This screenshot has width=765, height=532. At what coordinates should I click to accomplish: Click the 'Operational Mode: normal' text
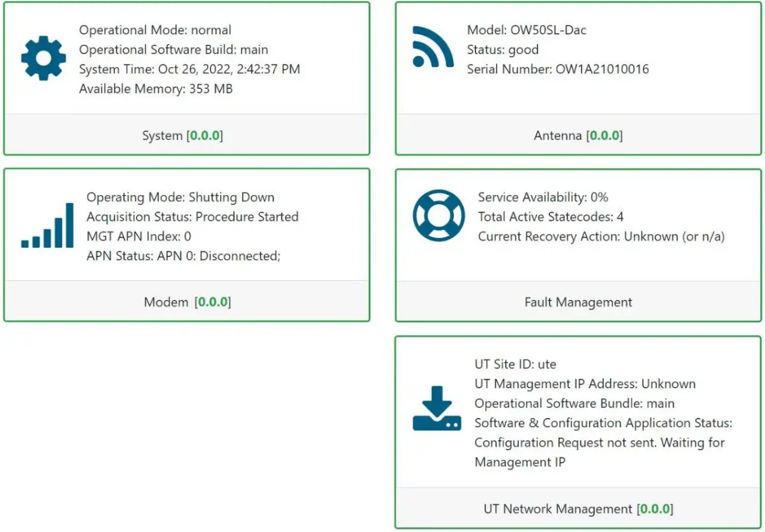pyautogui.click(x=155, y=30)
